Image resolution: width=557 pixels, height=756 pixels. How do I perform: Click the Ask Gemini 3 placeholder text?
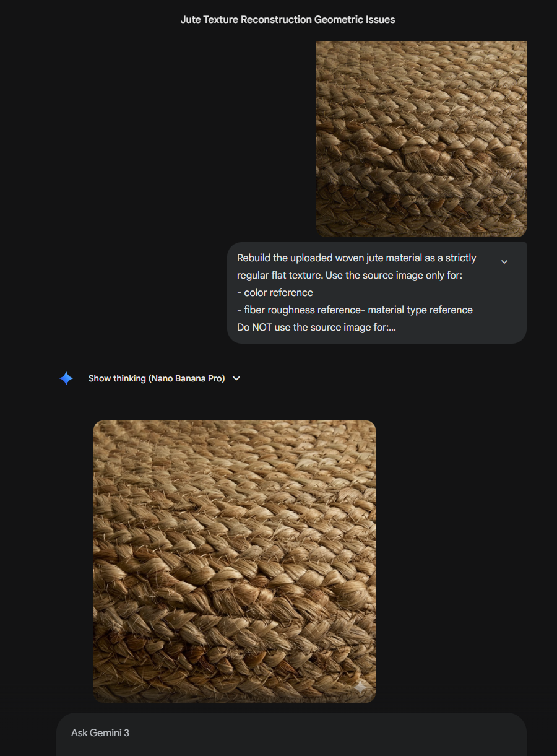(100, 733)
